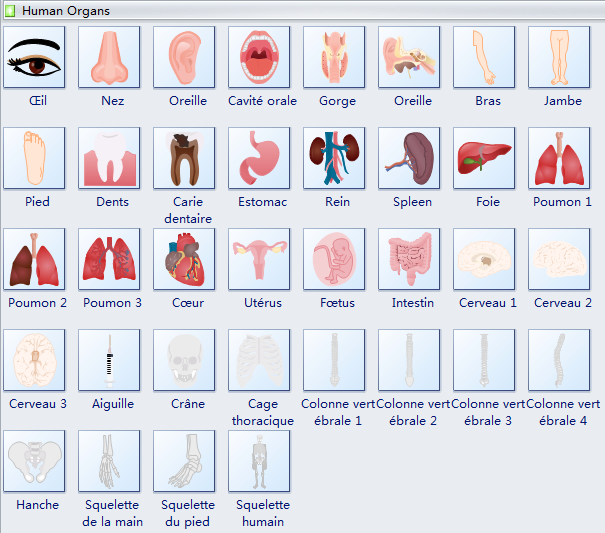Screen dimensions: 605x533
Task: Choose the Dents tooth icon
Action: [x=109, y=158]
